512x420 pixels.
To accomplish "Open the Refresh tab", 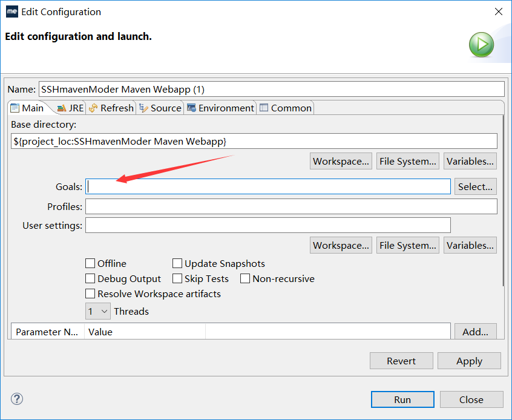I will (111, 108).
